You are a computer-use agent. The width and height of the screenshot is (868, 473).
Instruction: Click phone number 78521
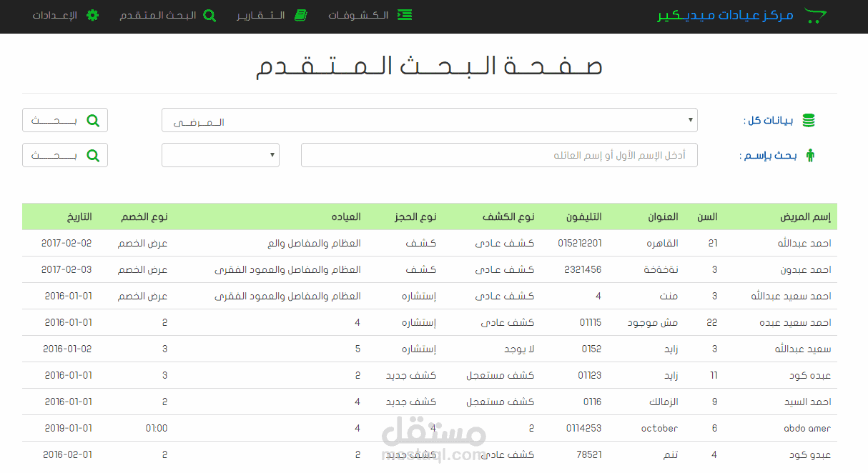click(x=589, y=454)
